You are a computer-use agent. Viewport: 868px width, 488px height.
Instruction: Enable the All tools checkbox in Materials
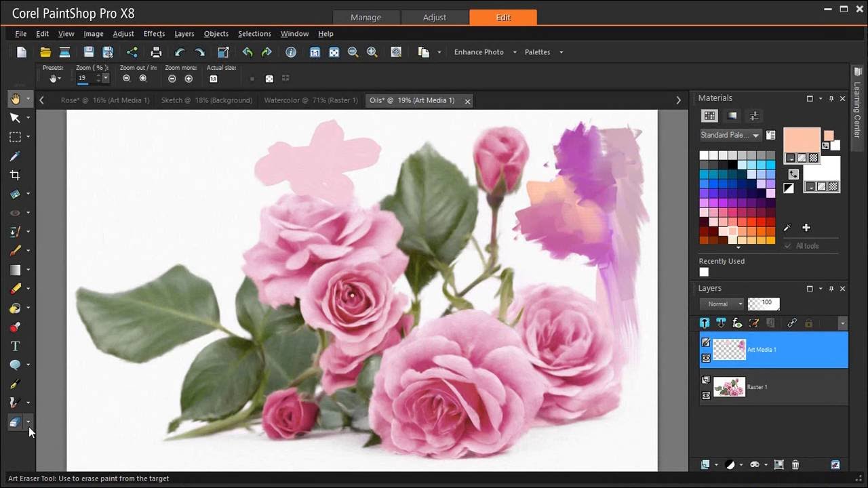(787, 245)
